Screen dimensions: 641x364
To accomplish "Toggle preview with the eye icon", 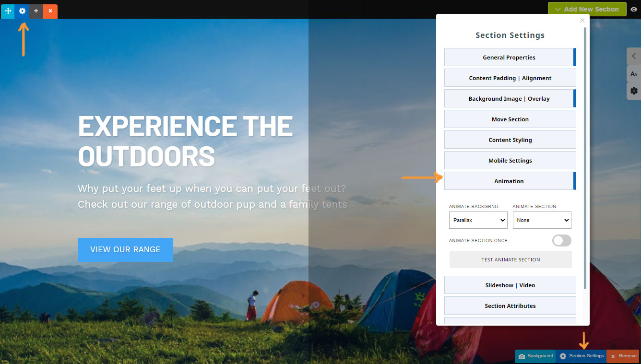I will (x=634, y=9).
